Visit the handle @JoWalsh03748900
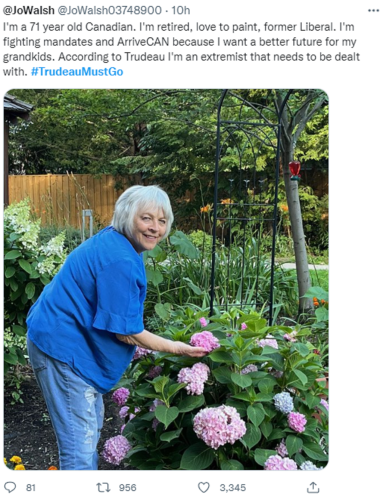This screenshot has width=380, height=500. click(x=110, y=10)
